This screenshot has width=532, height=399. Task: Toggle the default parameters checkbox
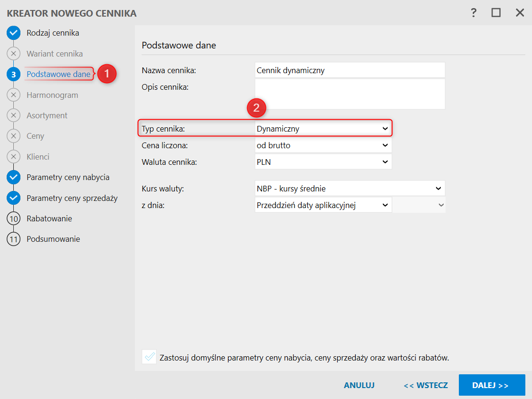[x=149, y=357]
